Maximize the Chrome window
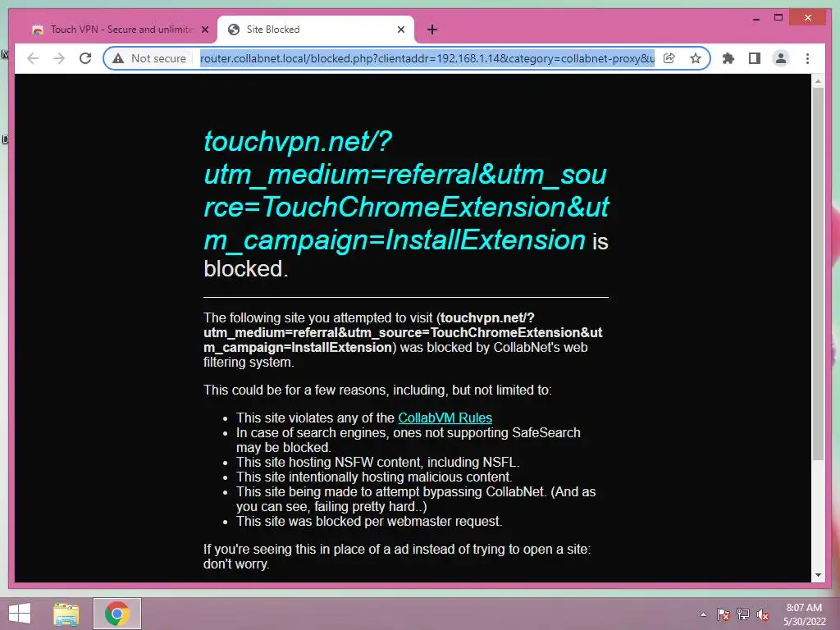 778,18
